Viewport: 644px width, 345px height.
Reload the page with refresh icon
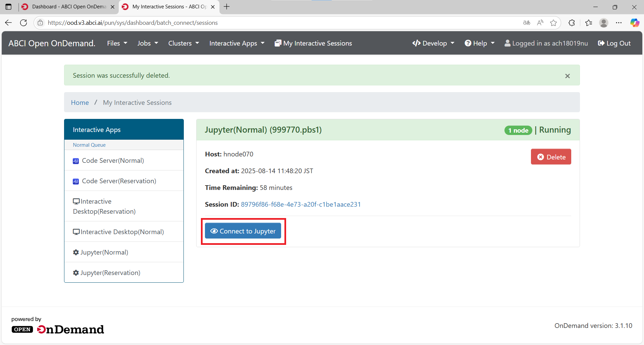[23, 23]
